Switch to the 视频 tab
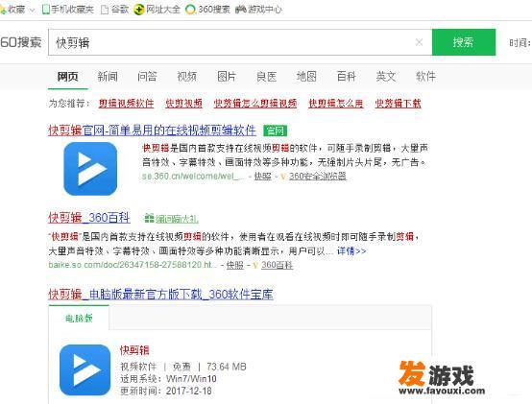Screen dimensions: 532x404 (x=187, y=76)
